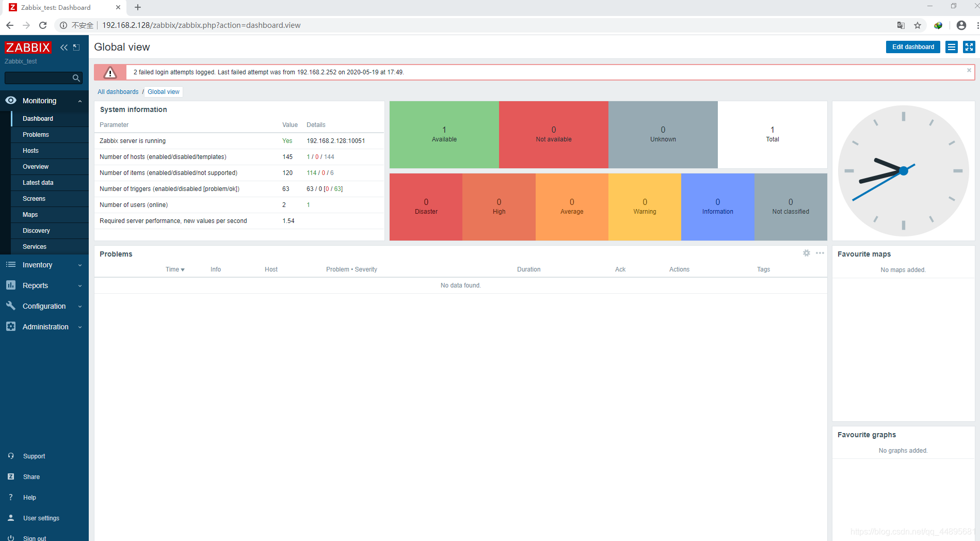Open browser profile account icon
The width and height of the screenshot is (980, 541).
tap(961, 25)
